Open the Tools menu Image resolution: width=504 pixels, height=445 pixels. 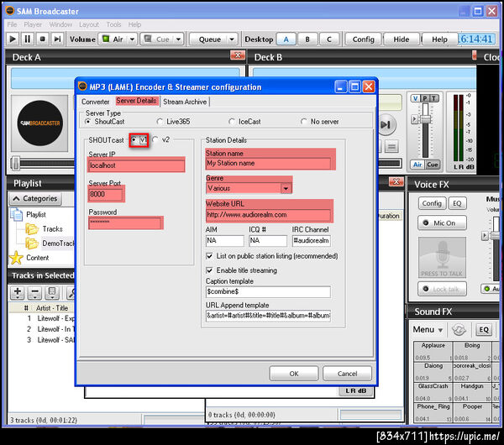tap(113, 24)
